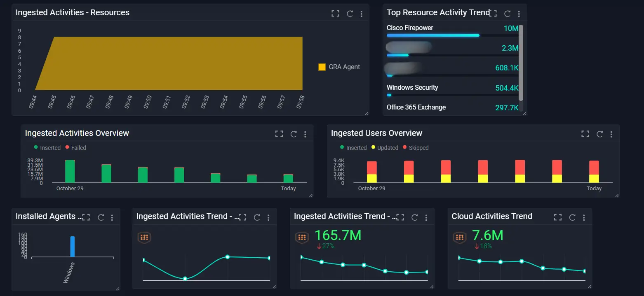644x296 pixels.
Task: Reload the Ingested Activities Overview widget
Action: [294, 134]
